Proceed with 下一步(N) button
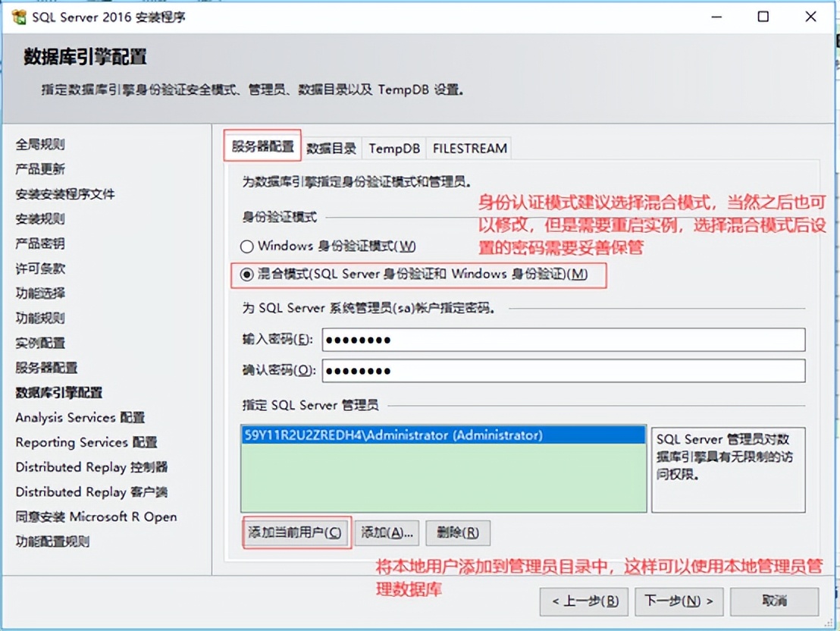840x631 pixels. point(679,601)
